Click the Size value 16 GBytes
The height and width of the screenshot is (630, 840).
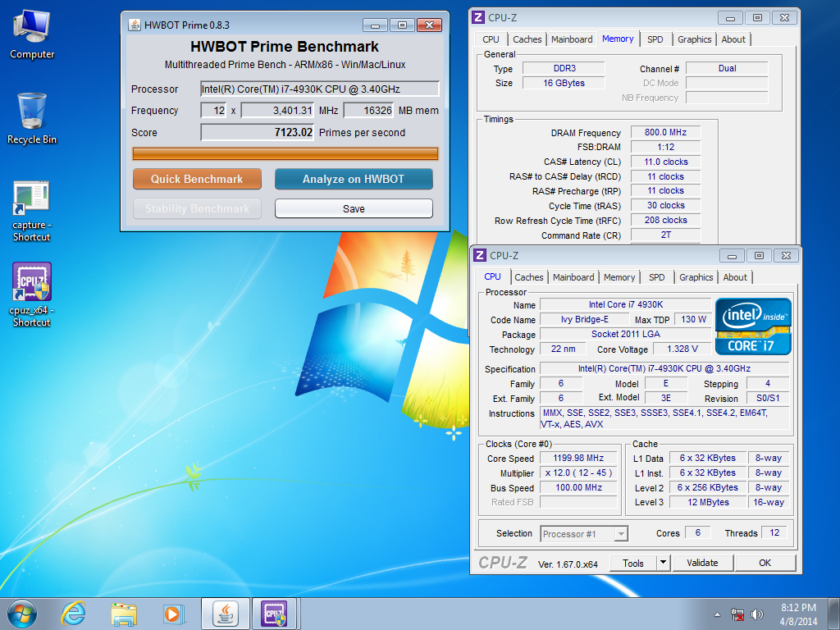pos(564,83)
